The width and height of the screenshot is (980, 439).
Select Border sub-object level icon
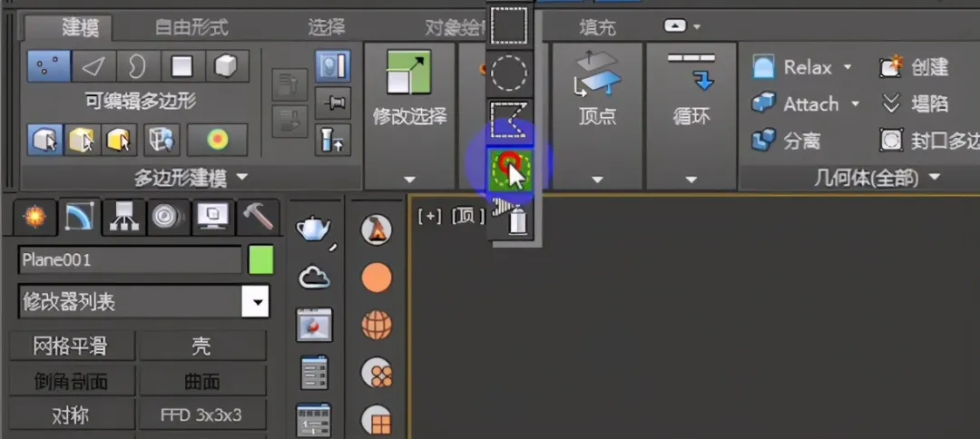pyautogui.click(x=138, y=66)
